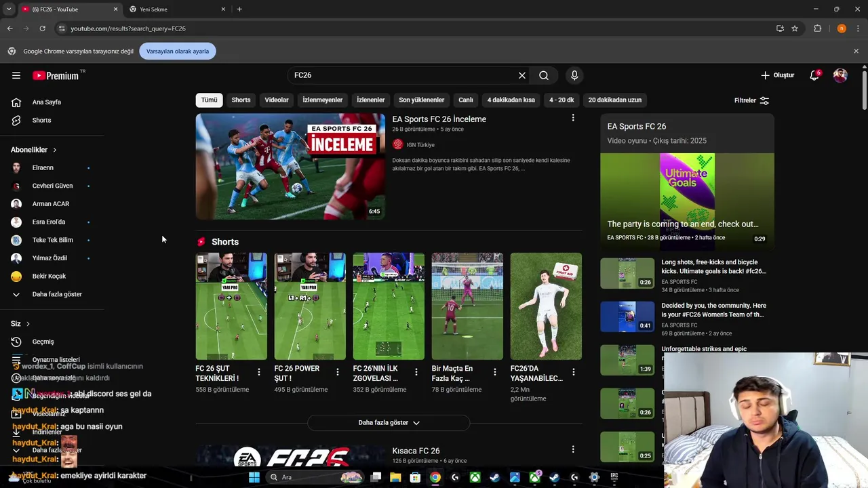868x488 pixels.
Task: Click the Chrome address bar URL
Action: tap(128, 28)
